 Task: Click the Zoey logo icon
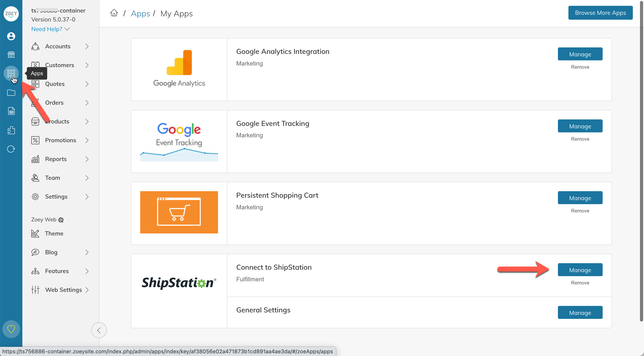tap(11, 14)
